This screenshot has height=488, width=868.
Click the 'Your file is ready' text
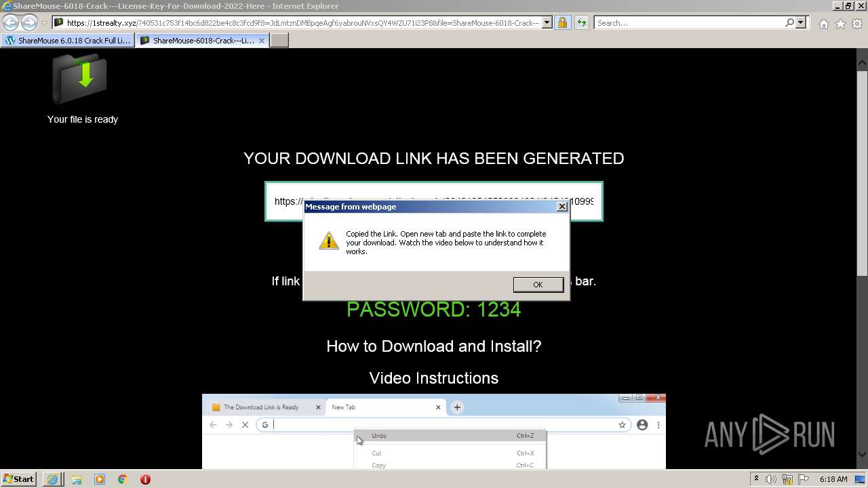coord(83,119)
